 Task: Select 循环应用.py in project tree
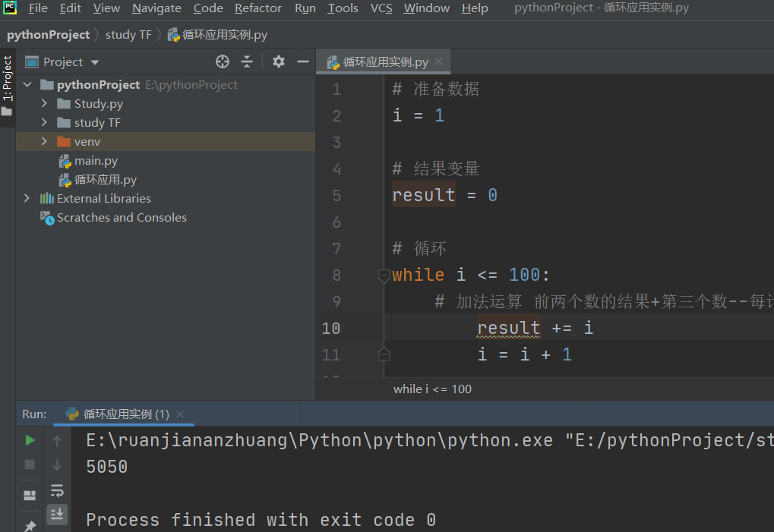coord(105,179)
